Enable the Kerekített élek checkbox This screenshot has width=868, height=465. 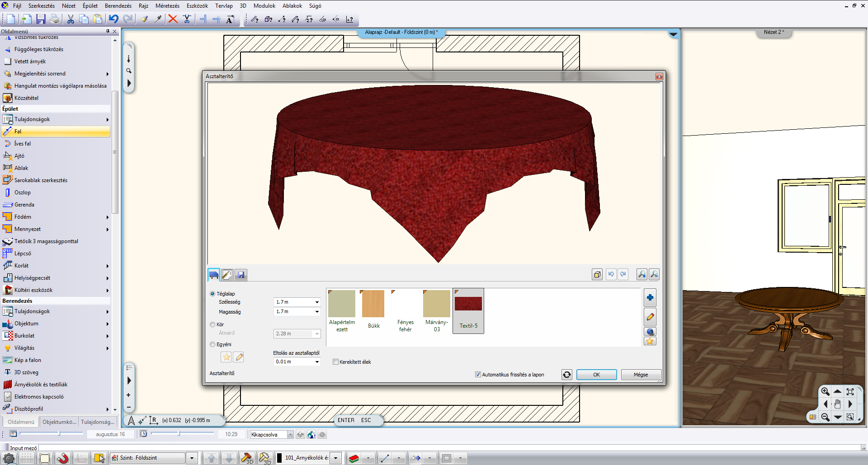[335, 362]
